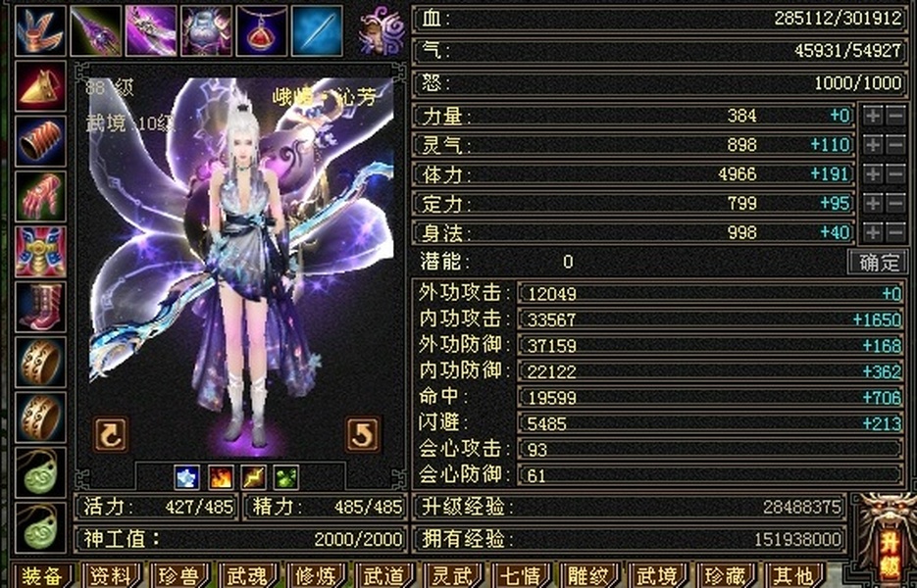The width and height of the screenshot is (917, 588).
Task: Select the red boots equipment slot
Action: 40,308
